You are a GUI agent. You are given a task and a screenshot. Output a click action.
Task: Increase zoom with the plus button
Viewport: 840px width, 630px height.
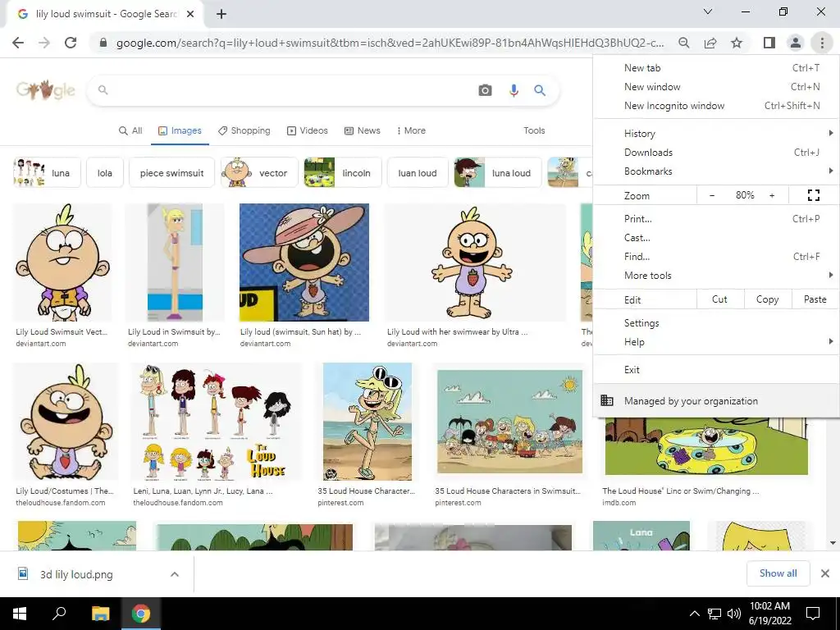[772, 195]
